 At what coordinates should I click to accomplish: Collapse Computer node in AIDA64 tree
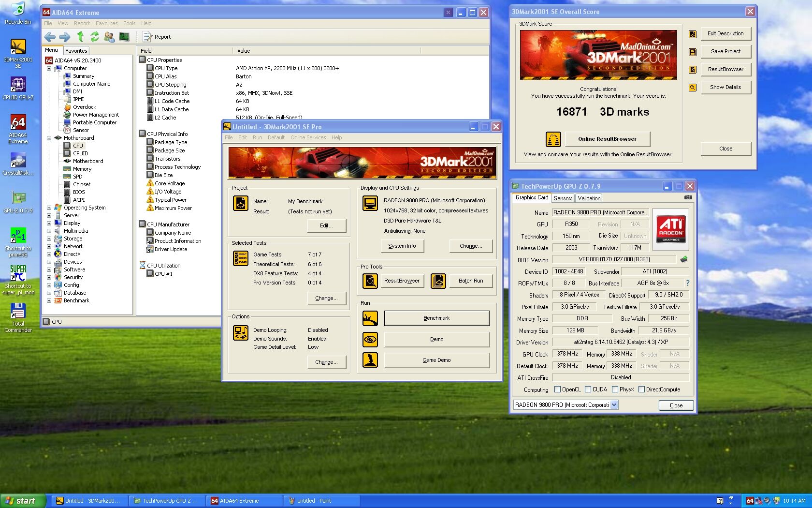pos(49,68)
